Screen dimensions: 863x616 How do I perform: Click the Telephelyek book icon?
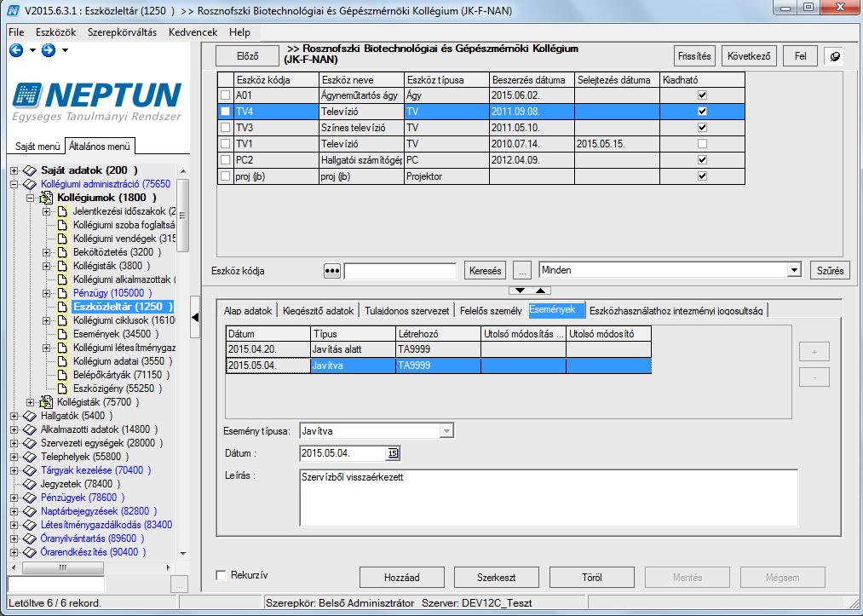[30, 457]
